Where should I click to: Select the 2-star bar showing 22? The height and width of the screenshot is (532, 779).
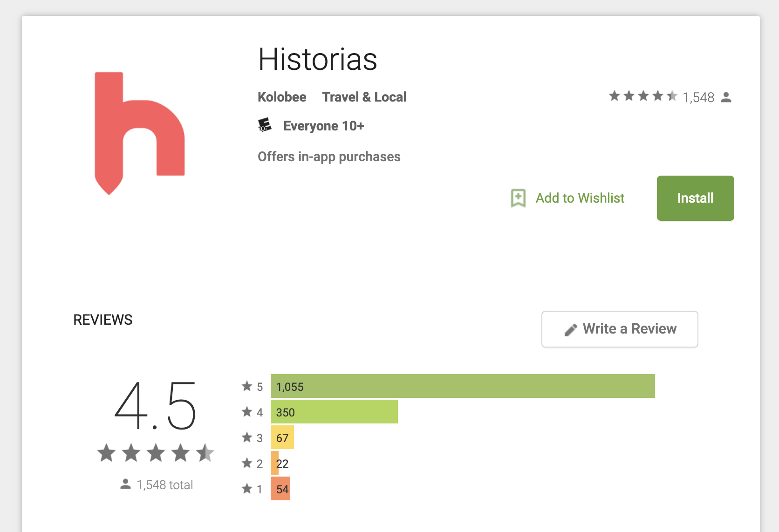coord(280,463)
